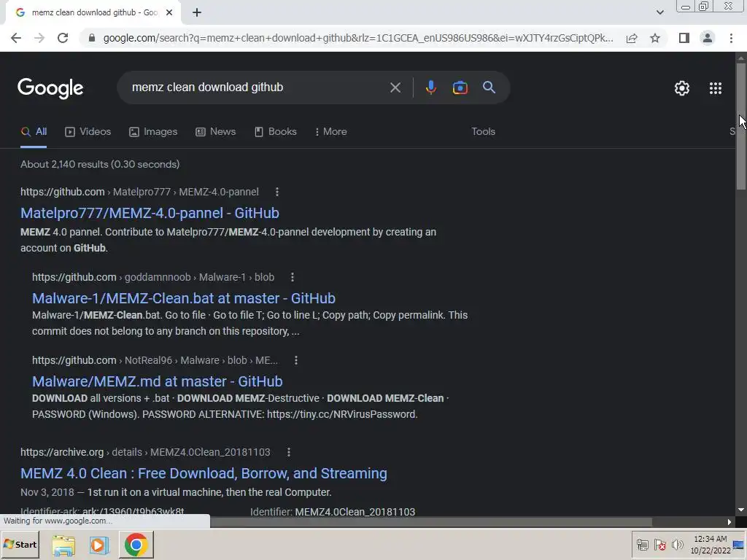
Task: Open options for goddamnnoob Malware-1 result
Action: [x=292, y=277]
